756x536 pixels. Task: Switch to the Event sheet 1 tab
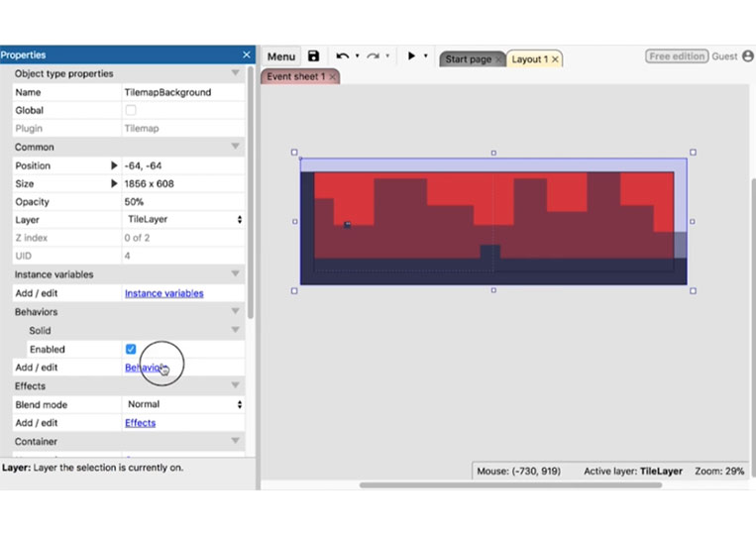point(295,76)
